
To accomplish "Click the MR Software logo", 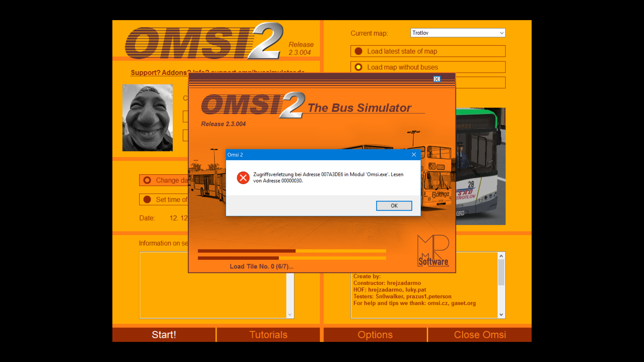I will [x=433, y=251].
